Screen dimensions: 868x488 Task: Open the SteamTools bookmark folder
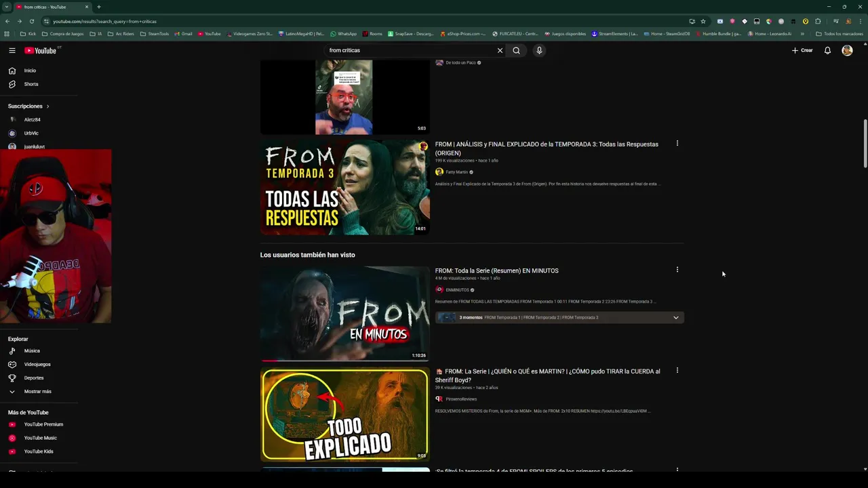(154, 34)
